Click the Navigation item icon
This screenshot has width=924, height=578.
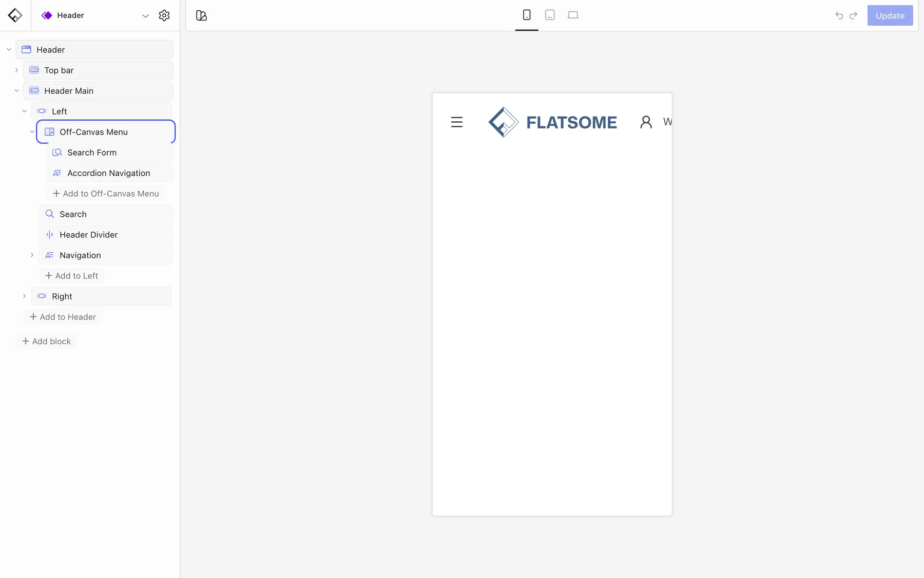pyautogui.click(x=49, y=255)
